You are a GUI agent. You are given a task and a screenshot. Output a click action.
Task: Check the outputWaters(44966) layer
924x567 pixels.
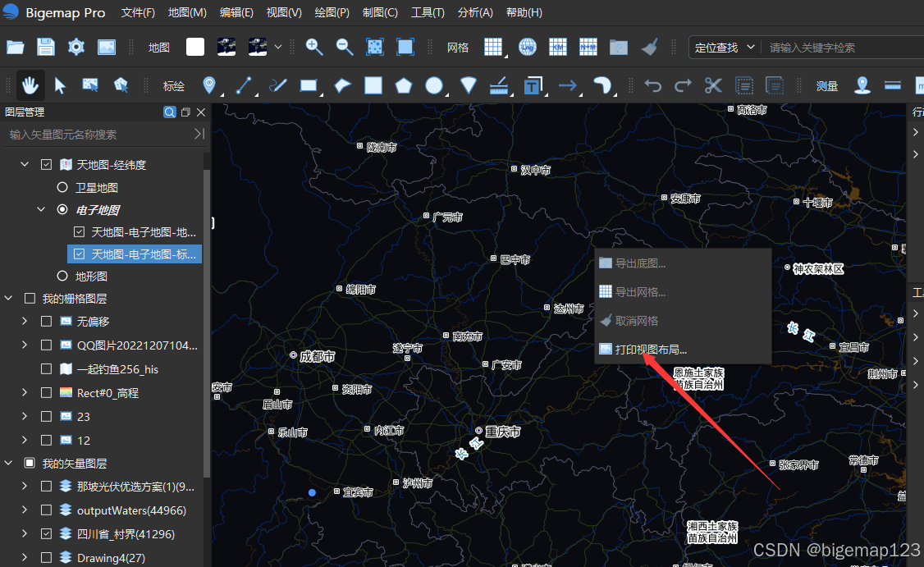tap(46, 510)
